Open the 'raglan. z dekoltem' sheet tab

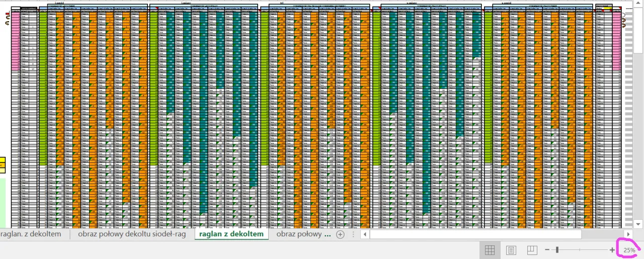click(x=31, y=234)
